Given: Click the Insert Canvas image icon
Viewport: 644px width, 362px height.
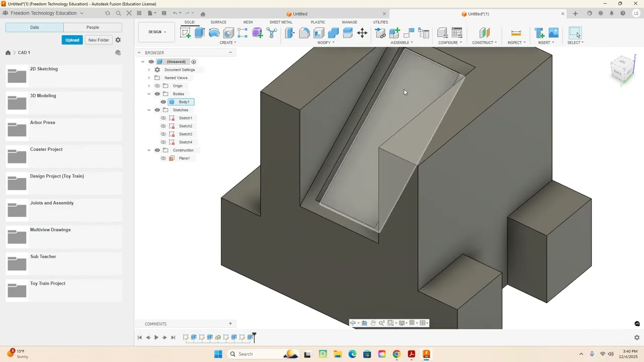Looking at the screenshot, I should [553, 33].
